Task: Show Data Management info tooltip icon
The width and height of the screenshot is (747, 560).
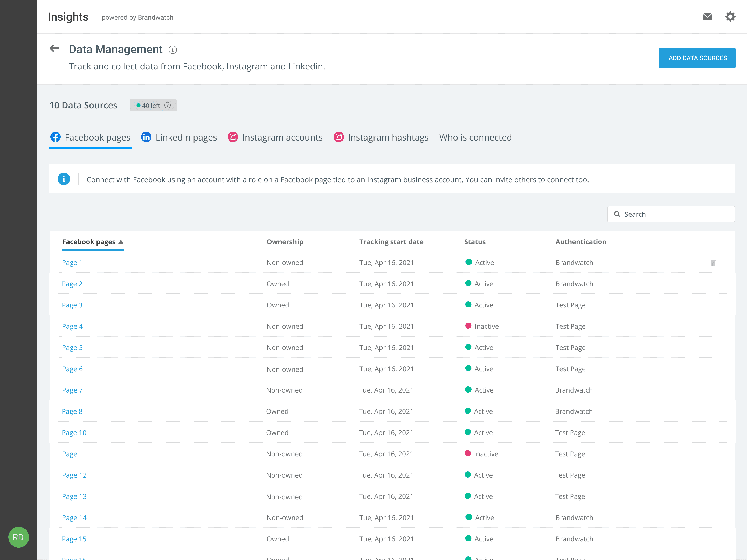Action: [172, 50]
